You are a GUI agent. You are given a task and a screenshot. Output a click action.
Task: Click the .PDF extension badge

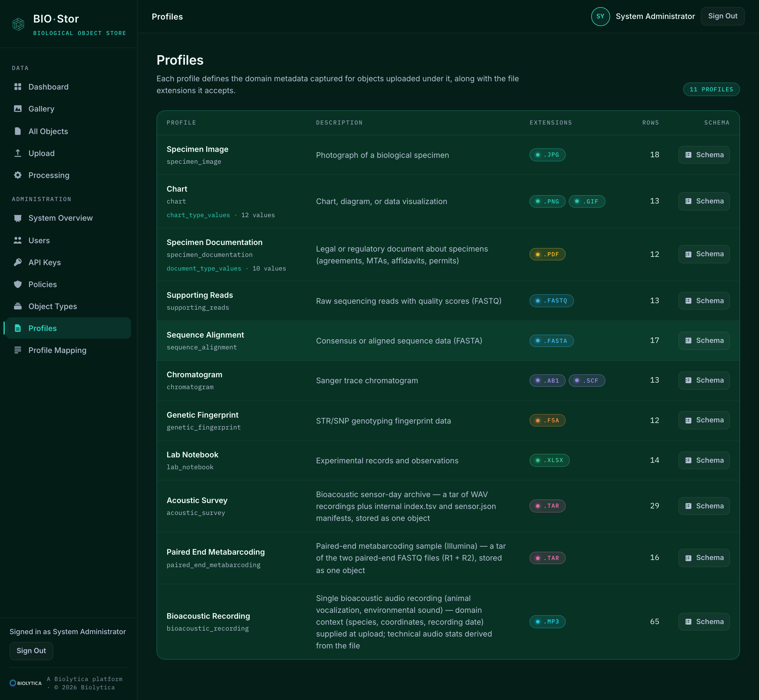coord(547,254)
